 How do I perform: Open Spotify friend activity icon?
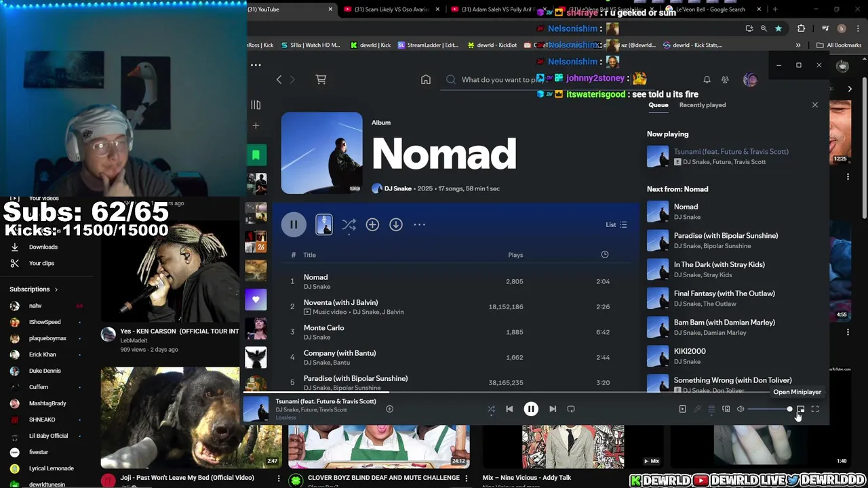(x=725, y=79)
